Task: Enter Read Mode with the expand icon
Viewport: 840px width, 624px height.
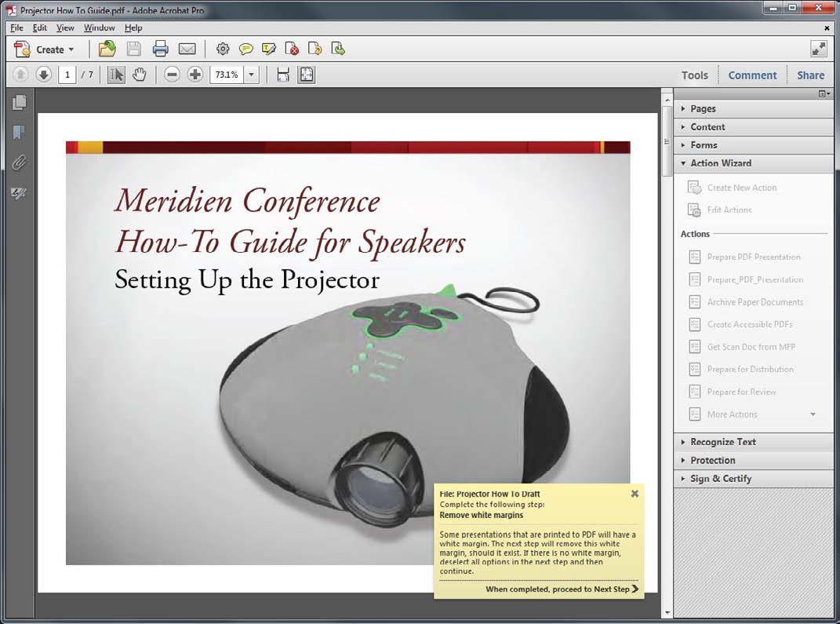Action: 819,49
